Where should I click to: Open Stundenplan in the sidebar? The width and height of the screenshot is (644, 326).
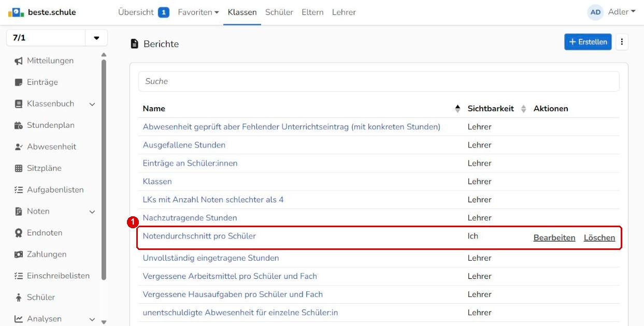[x=51, y=125]
